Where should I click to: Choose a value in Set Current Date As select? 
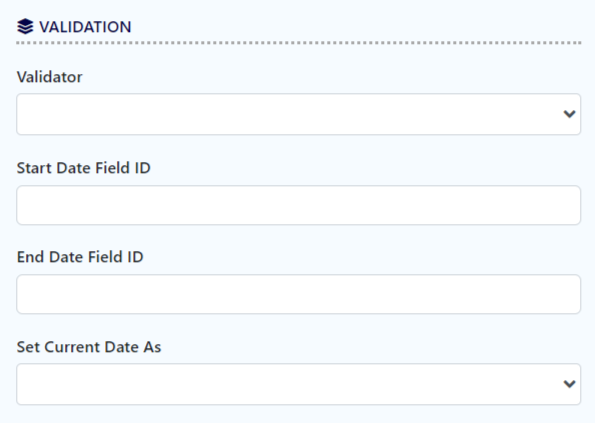[299, 384]
